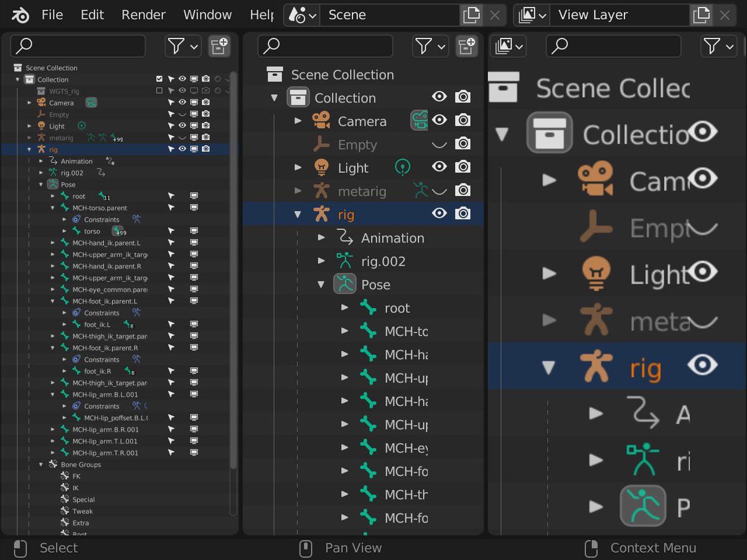
Task: Collapse Collection in right outliner
Action: pyautogui.click(x=502, y=133)
